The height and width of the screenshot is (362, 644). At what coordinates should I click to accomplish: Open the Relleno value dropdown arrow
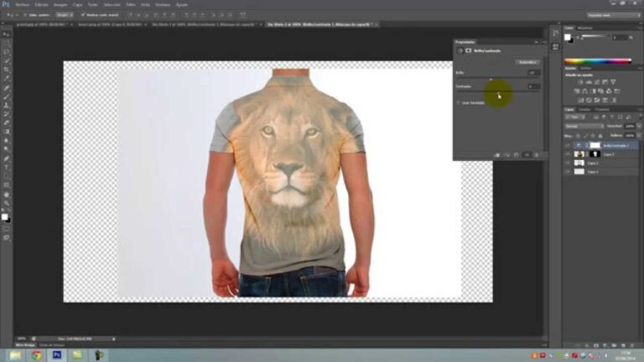pyautogui.click(x=639, y=136)
